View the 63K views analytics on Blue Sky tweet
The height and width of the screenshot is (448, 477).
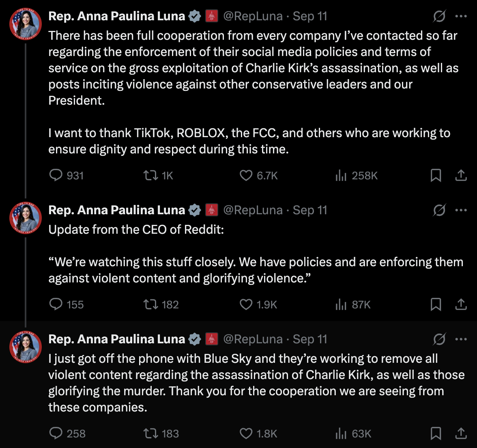pyautogui.click(x=341, y=433)
